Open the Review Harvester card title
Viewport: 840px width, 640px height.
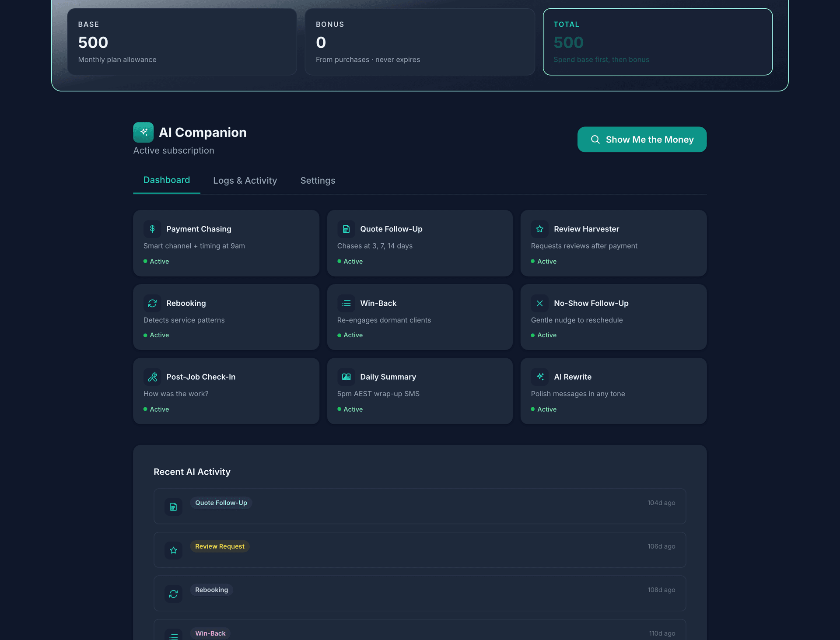[586, 229]
